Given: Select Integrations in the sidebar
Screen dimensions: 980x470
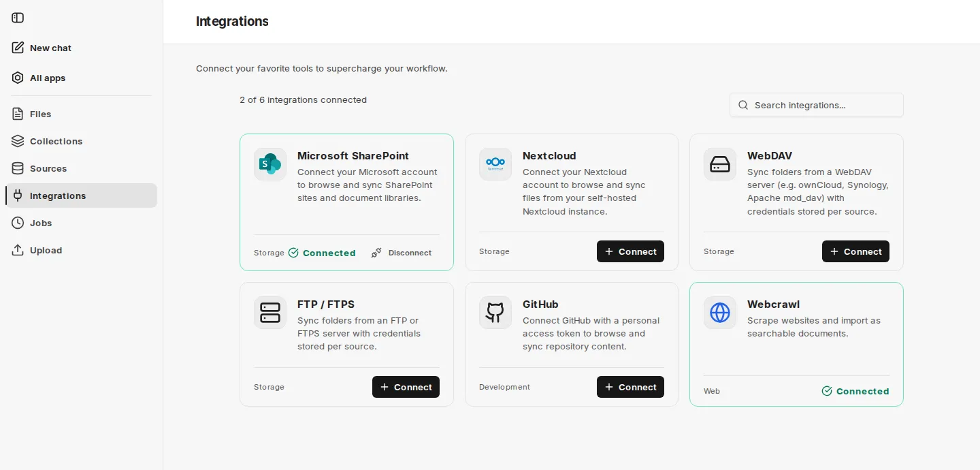Looking at the screenshot, I should coord(81,195).
